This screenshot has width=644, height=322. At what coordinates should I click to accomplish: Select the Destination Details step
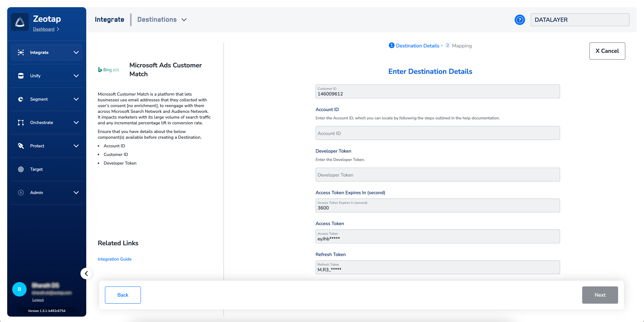pos(417,46)
